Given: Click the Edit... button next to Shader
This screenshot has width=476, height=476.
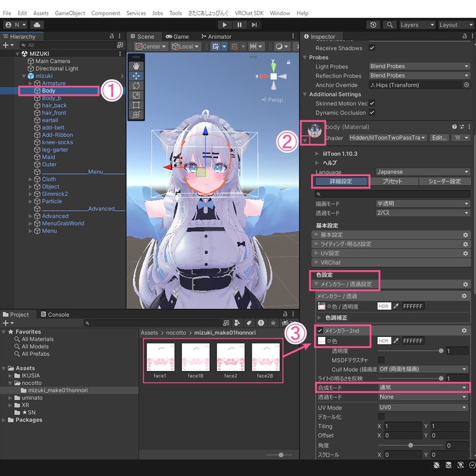Looking at the screenshot, I should click(438, 138).
